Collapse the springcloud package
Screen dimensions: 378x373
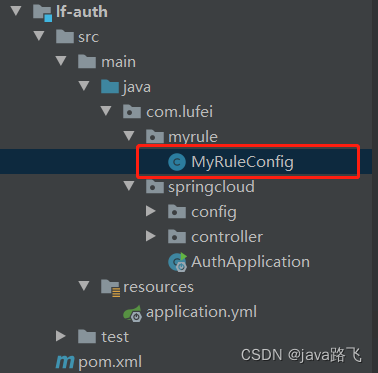click(129, 186)
